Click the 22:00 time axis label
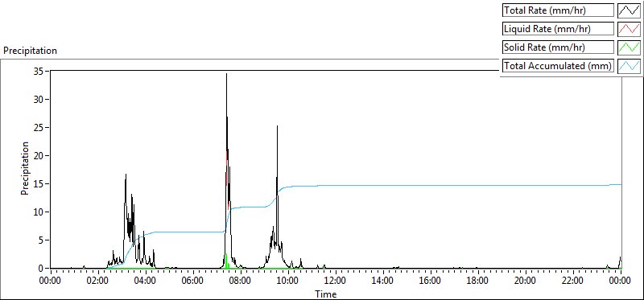 pos(572,282)
